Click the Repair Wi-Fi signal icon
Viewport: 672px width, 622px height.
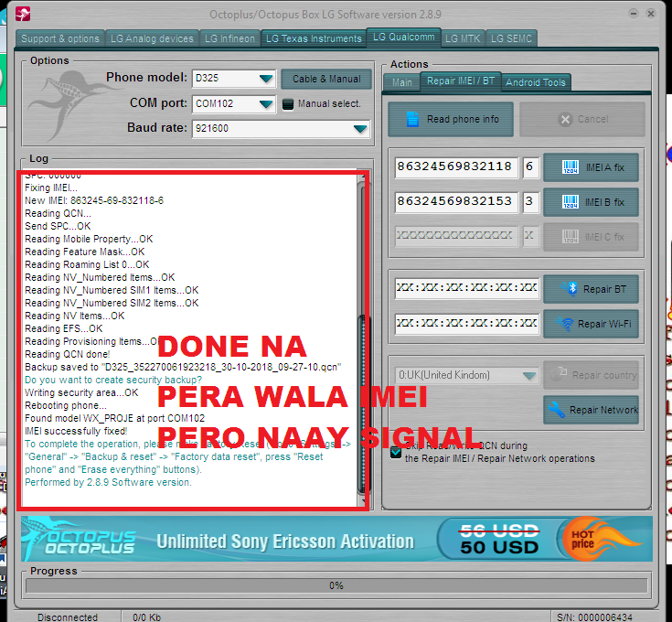pyautogui.click(x=564, y=324)
